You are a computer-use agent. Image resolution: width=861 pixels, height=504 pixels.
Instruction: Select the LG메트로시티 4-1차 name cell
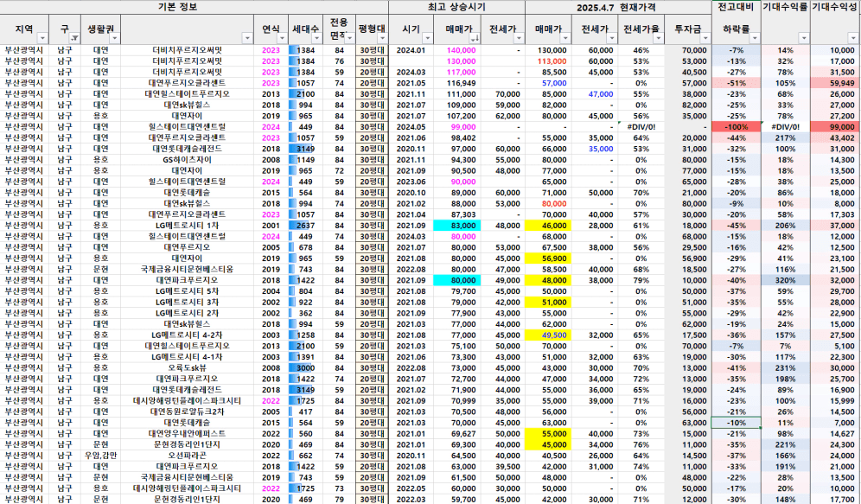[x=188, y=357]
